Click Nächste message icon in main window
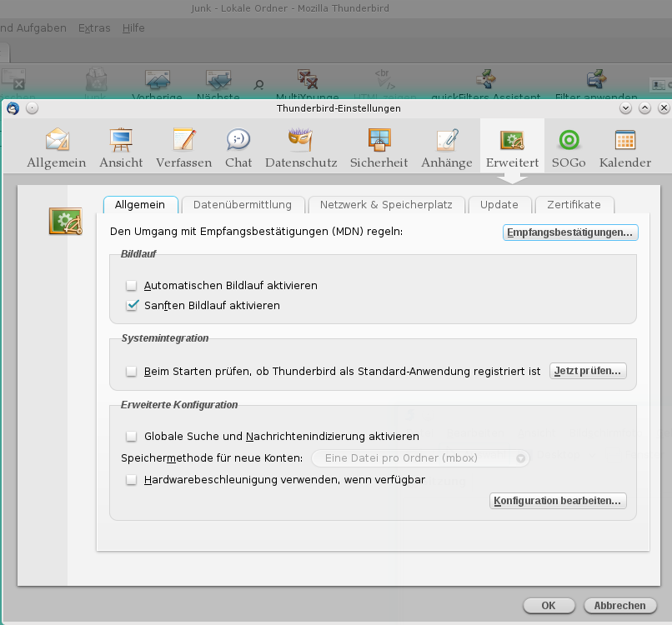Image resolution: width=672 pixels, height=625 pixels. click(x=218, y=79)
